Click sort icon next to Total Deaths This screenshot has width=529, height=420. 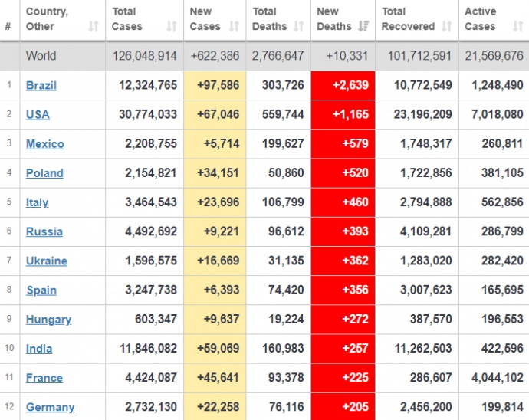[300, 27]
